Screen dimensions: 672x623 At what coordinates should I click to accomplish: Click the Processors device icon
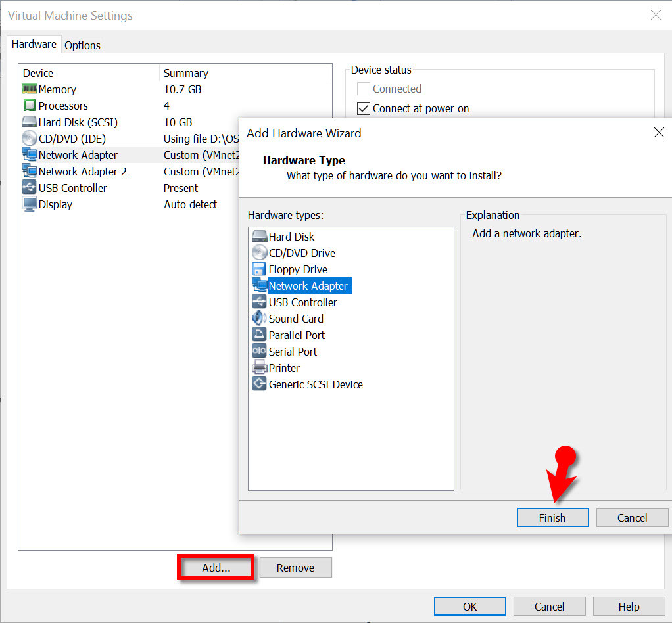(29, 105)
